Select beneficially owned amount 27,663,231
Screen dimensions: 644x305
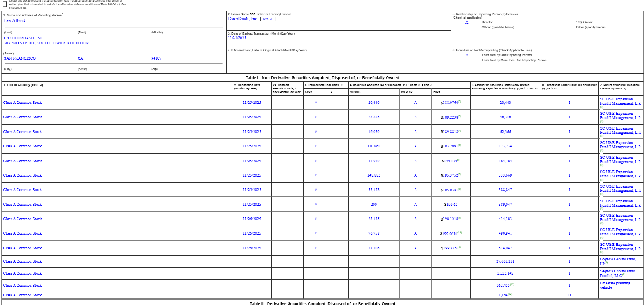tap(505, 261)
